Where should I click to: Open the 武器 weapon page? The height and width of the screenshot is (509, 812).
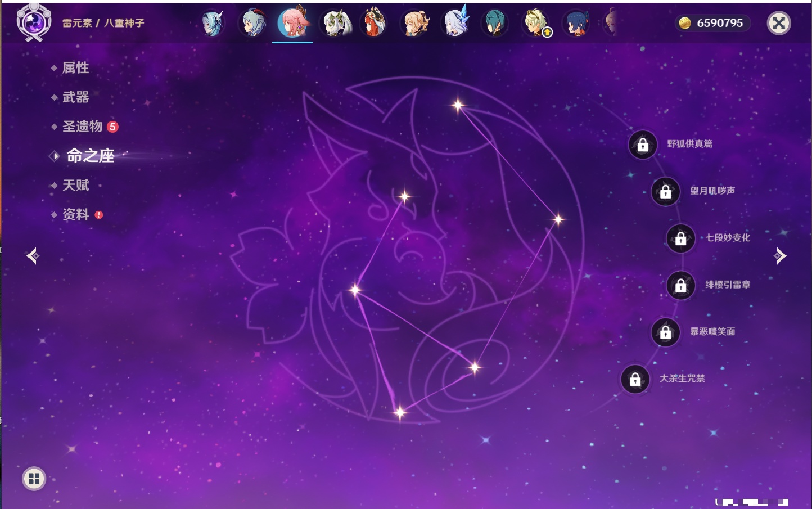click(x=75, y=97)
